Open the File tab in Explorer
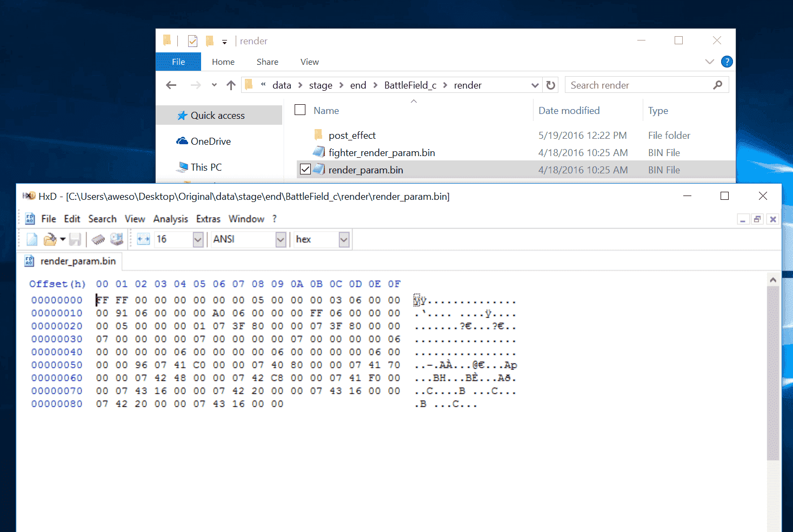The height and width of the screenshot is (532, 793). tap(178, 62)
